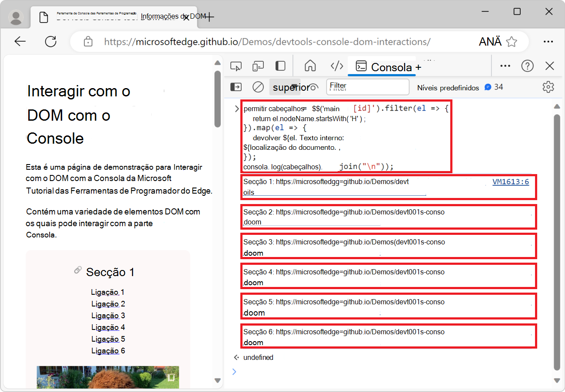Image resolution: width=565 pixels, height=392 pixels.
Task: Follow the 'Ligação 3' link
Action: pyautogui.click(x=108, y=316)
